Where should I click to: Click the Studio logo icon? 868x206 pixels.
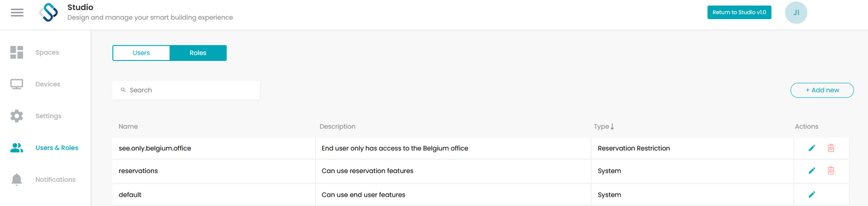pyautogui.click(x=49, y=13)
